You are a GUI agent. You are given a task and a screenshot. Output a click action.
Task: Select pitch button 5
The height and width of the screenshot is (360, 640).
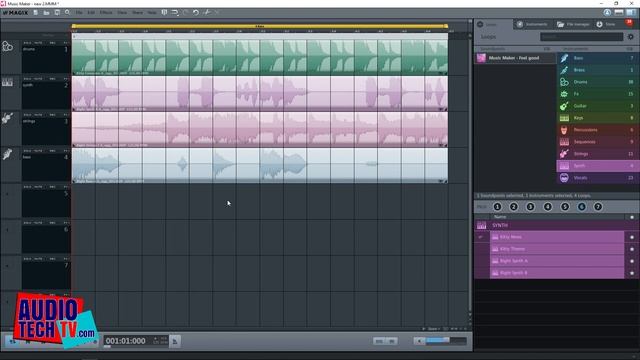coord(565,207)
